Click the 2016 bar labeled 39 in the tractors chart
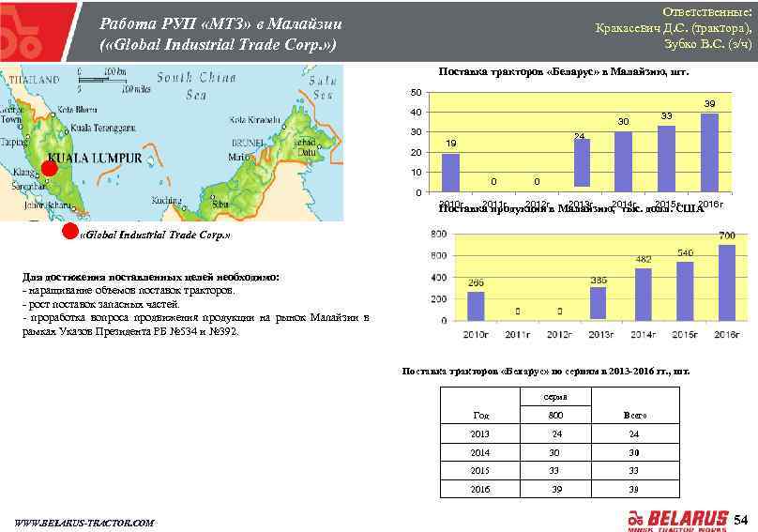The height and width of the screenshot is (532, 758). [x=709, y=153]
